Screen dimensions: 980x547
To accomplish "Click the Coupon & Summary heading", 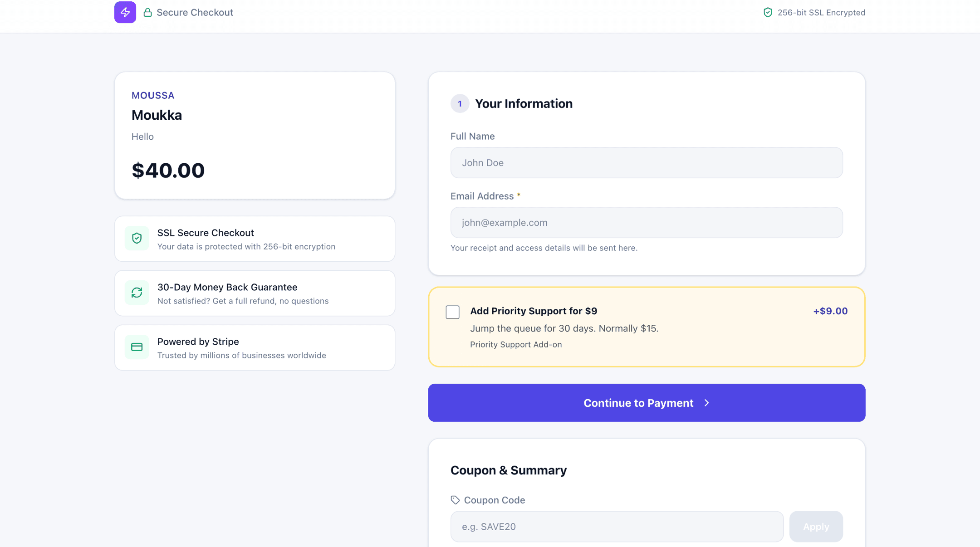I will point(509,470).
